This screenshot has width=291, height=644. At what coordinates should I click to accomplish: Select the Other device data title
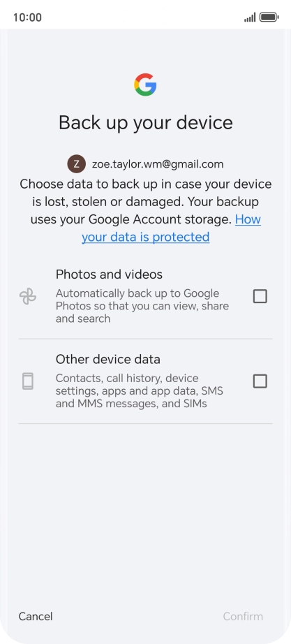[108, 359]
